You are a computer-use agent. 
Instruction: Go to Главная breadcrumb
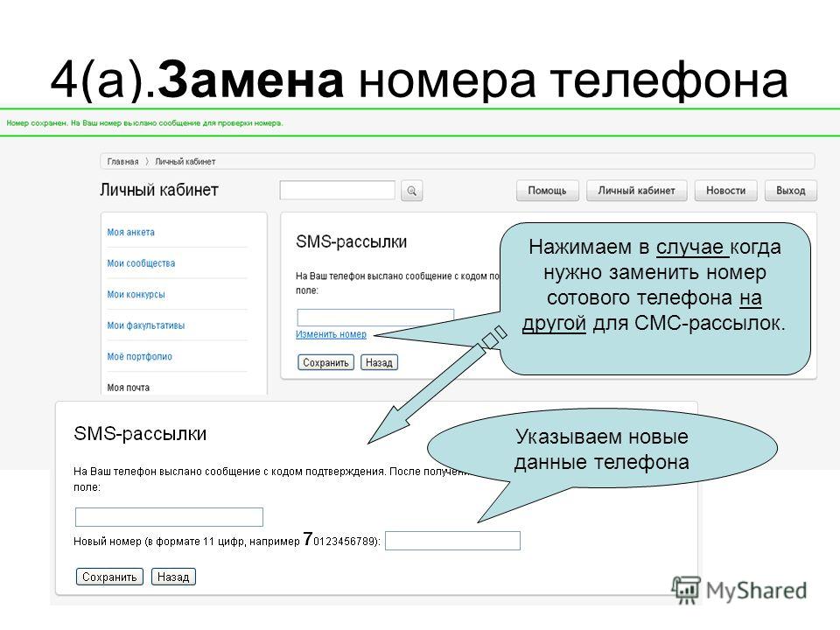(122, 161)
